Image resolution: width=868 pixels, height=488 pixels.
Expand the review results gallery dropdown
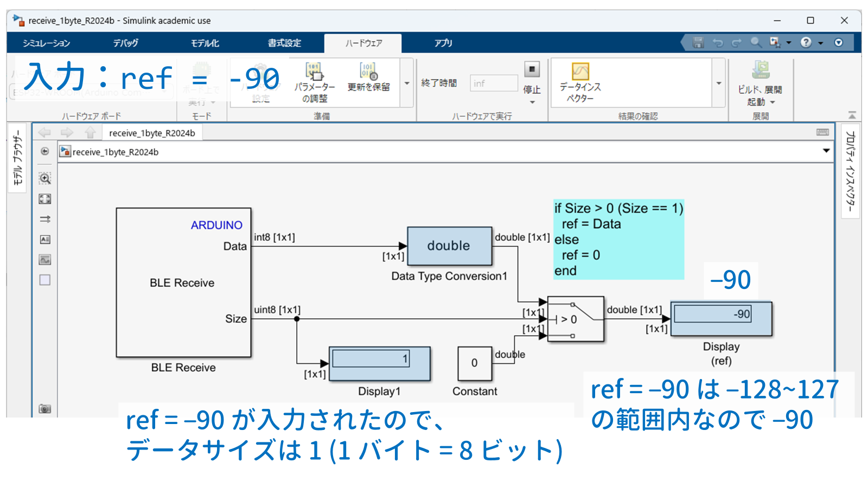coord(719,84)
